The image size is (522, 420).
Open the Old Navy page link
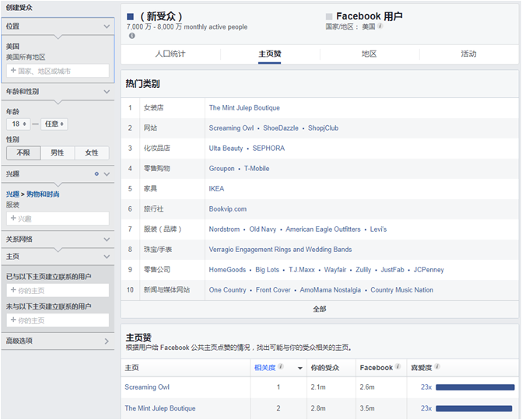pyautogui.click(x=263, y=229)
